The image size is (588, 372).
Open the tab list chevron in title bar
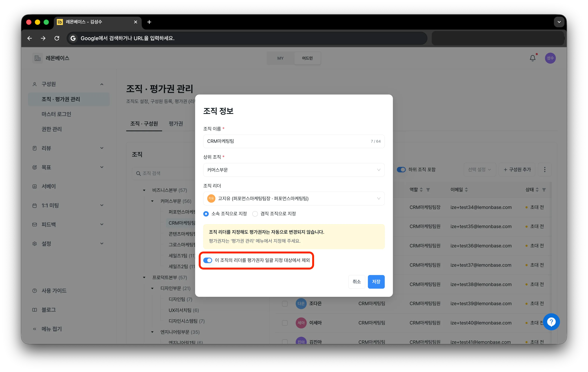(x=559, y=22)
